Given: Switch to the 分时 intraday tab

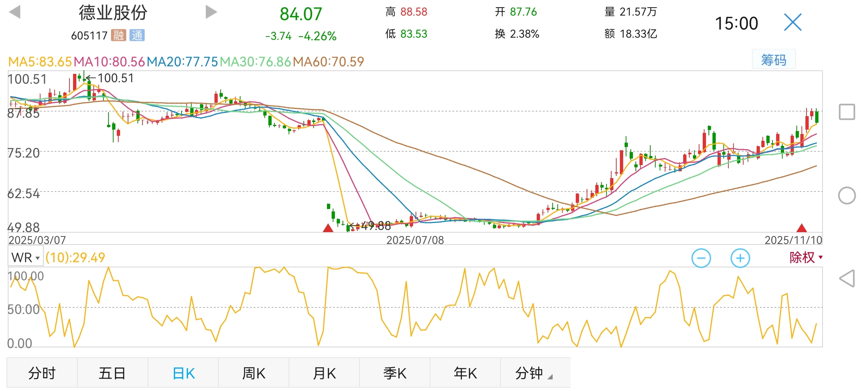Looking at the screenshot, I should pos(42,373).
